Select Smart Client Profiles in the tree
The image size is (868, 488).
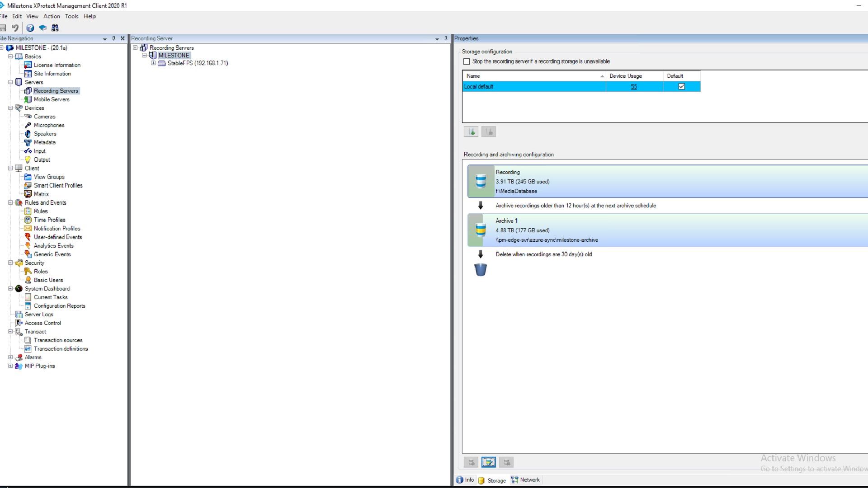[58, 185]
